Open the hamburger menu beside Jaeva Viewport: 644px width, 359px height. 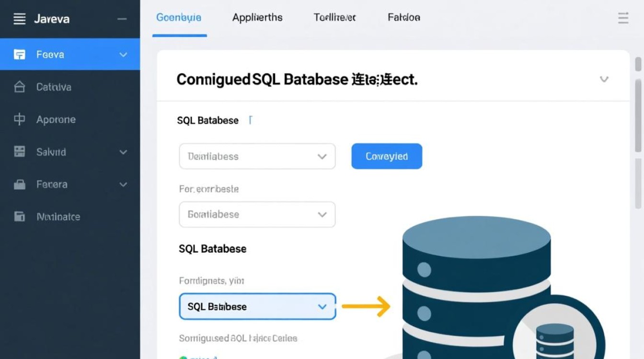click(x=19, y=18)
